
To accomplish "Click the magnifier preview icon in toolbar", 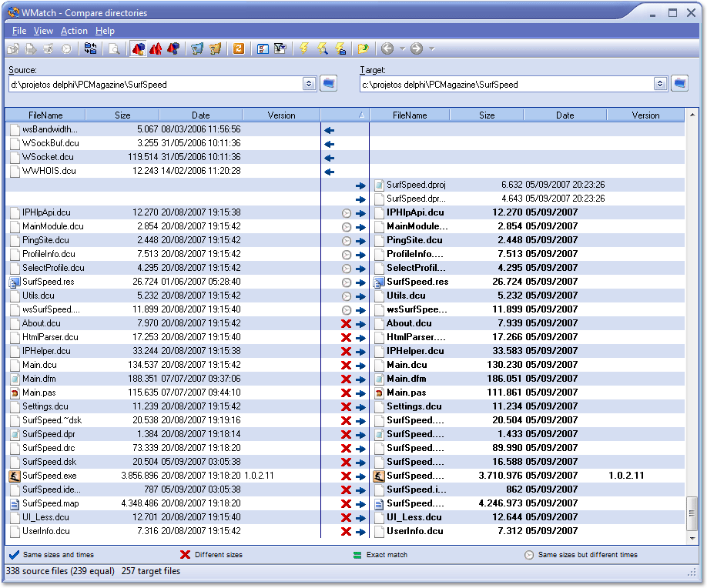I will point(114,48).
